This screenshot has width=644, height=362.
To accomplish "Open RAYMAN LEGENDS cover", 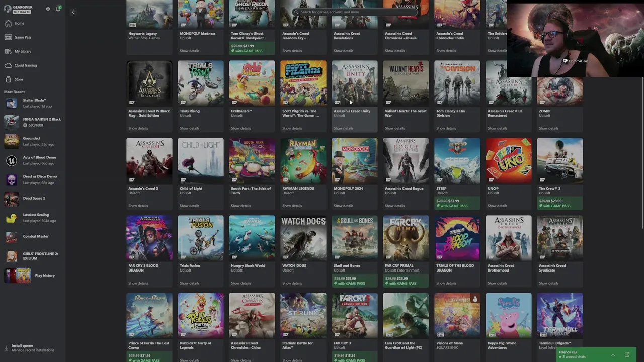I will point(303,161).
